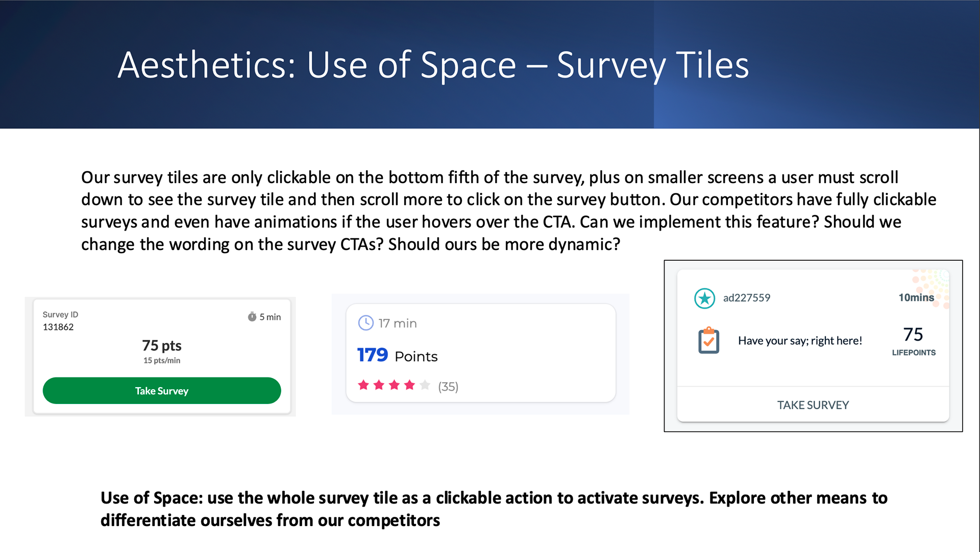This screenshot has width=980, height=552.
Task: Click the 179 Points label
Action: coord(397,356)
